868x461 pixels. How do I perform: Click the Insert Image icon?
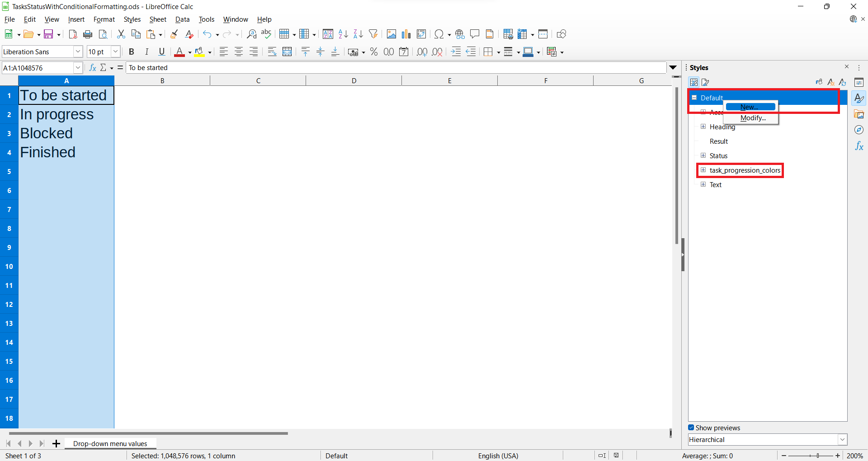coord(392,34)
